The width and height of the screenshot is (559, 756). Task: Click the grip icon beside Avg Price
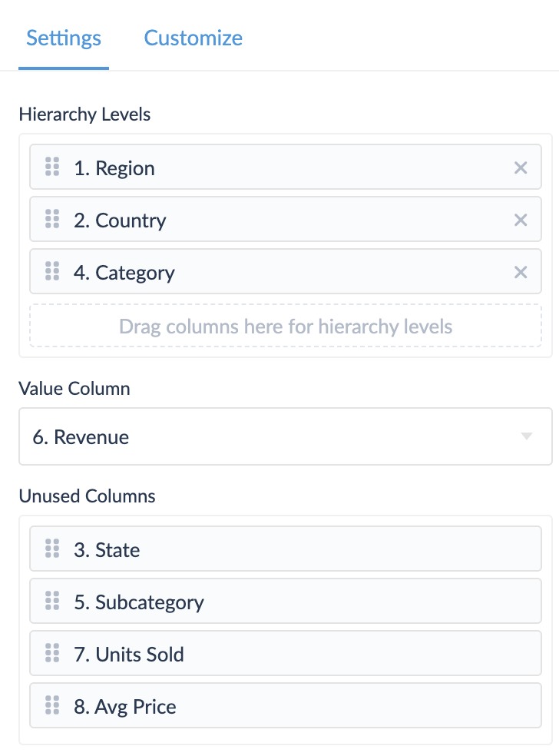pos(52,705)
